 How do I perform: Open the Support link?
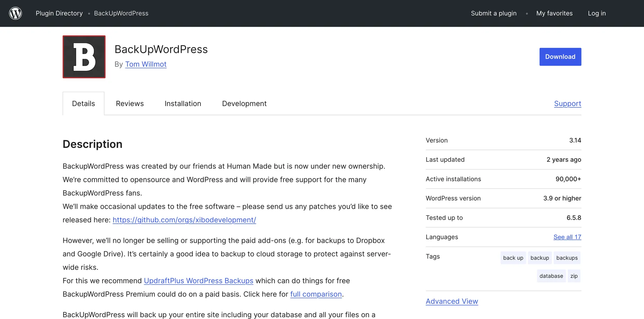point(567,104)
